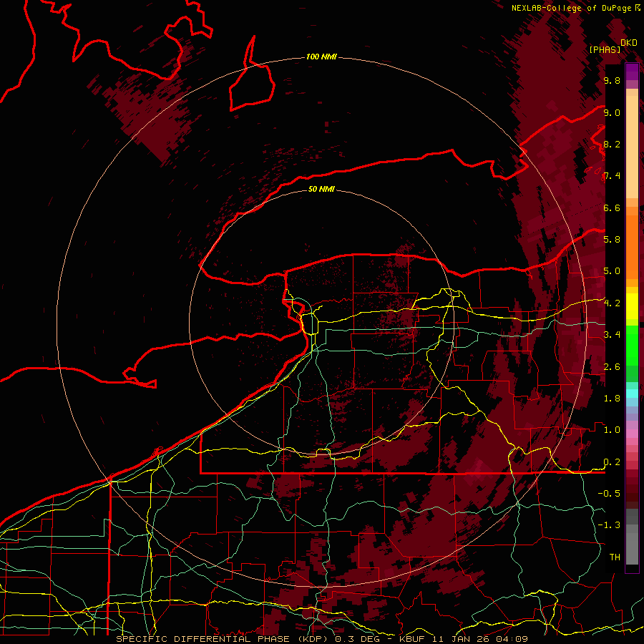Click the 0.2 value on the legend
This screenshot has height=644, width=644.
pos(612,462)
